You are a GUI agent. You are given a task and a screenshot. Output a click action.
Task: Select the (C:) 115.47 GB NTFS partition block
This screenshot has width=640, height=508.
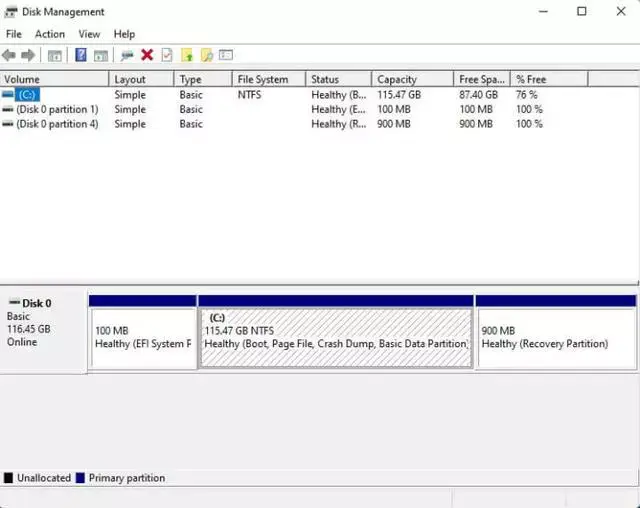click(x=336, y=333)
